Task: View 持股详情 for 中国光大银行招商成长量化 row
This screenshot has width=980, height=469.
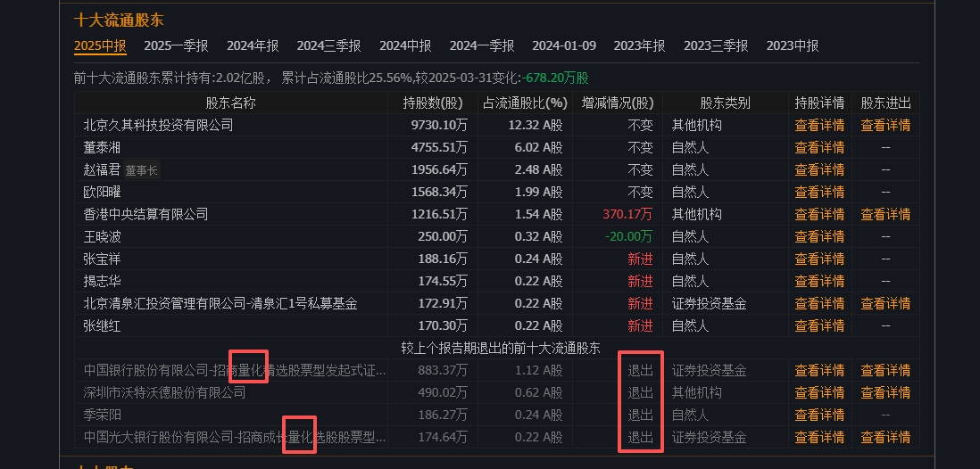Action: click(x=819, y=437)
